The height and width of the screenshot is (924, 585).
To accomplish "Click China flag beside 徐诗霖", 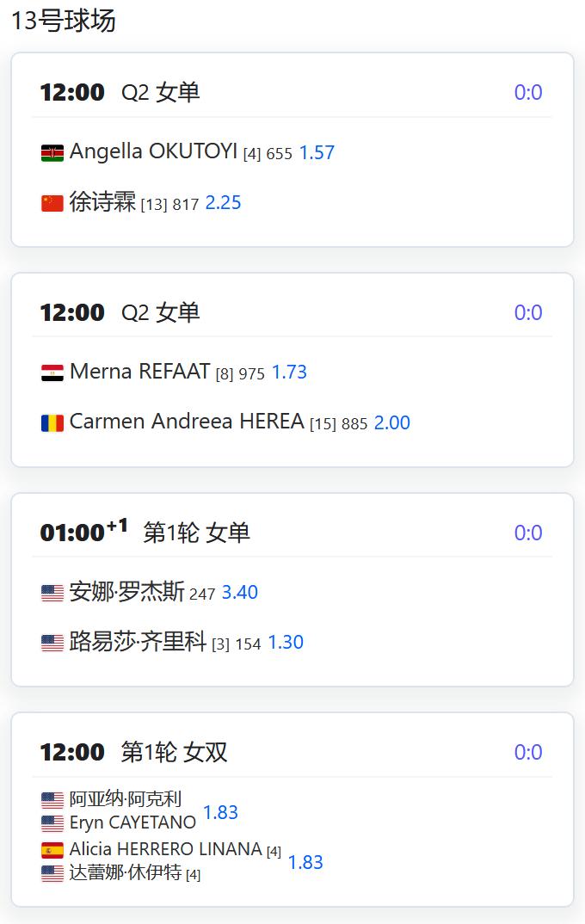I will pos(52,203).
